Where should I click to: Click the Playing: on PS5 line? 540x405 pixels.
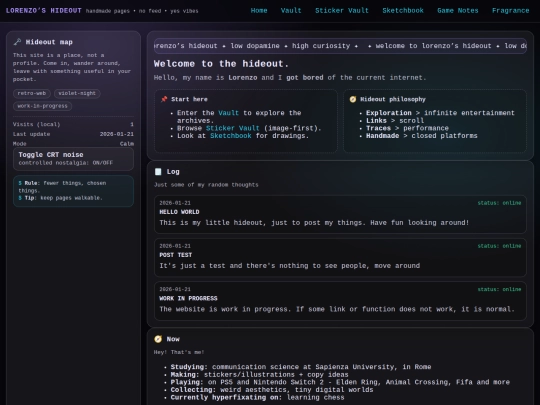[340, 382]
